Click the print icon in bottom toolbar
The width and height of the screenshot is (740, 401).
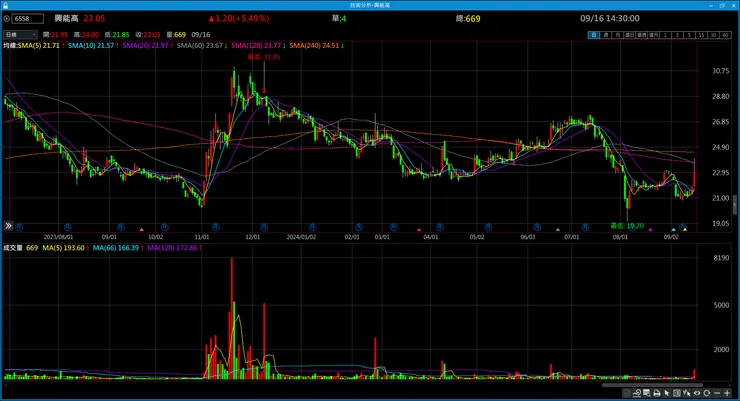click(x=657, y=393)
